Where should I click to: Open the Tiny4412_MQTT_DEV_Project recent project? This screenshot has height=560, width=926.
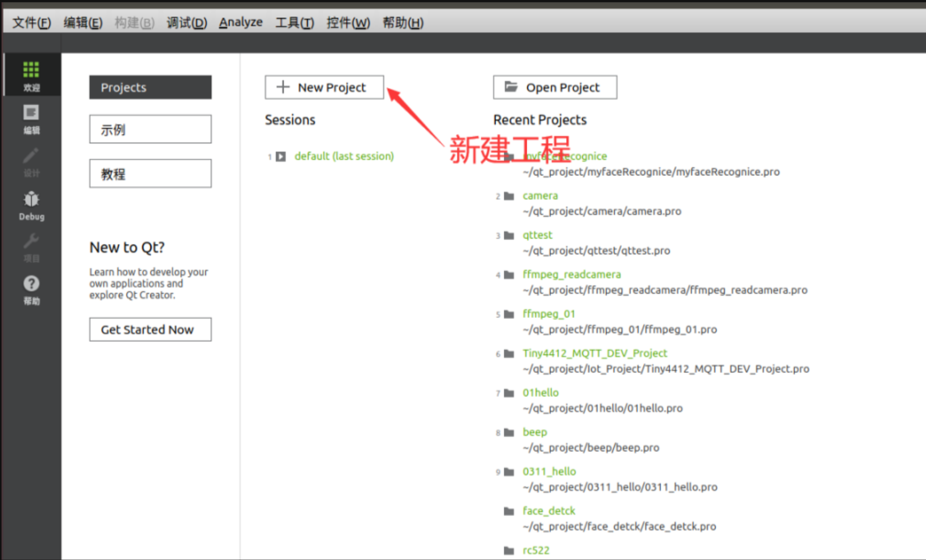click(x=595, y=353)
